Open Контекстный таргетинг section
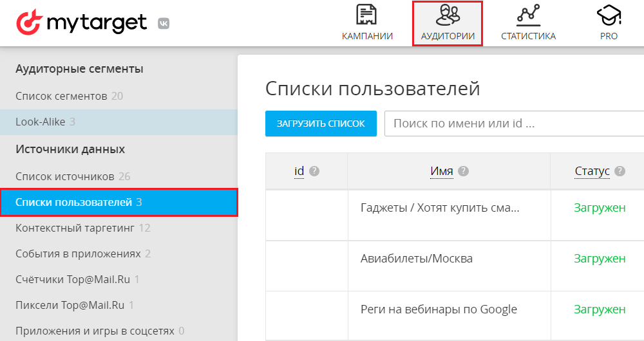Image resolution: width=644 pixels, height=341 pixels. [x=75, y=228]
